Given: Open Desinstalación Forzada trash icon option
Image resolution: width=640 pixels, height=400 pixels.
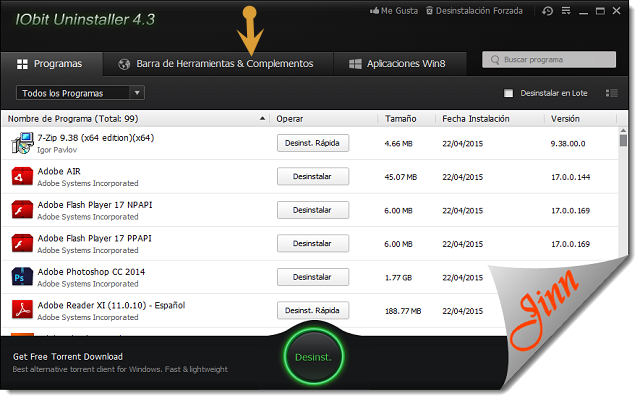Looking at the screenshot, I should [429, 11].
